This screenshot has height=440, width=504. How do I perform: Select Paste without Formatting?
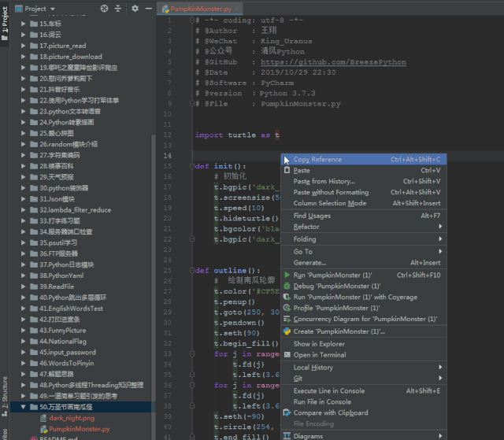coord(364,192)
